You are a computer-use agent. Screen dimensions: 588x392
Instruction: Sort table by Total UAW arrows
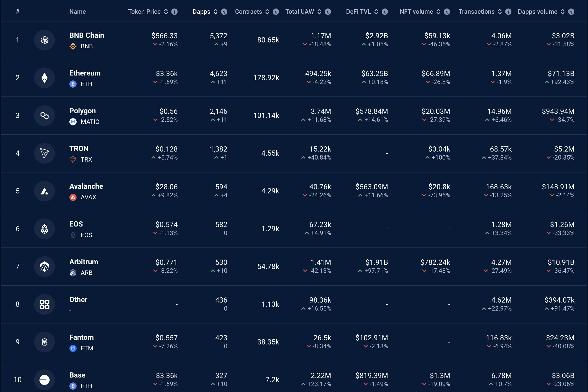tap(319, 12)
